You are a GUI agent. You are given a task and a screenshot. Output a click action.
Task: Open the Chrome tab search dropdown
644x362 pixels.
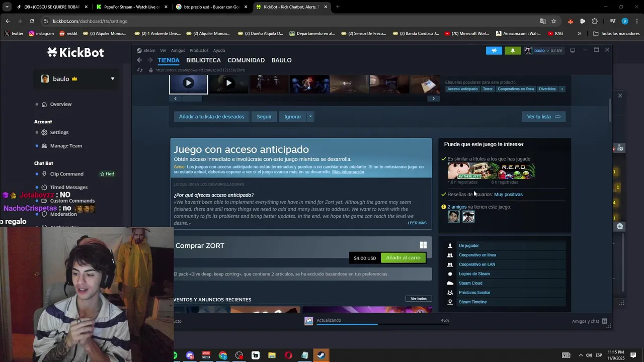pos(7,7)
